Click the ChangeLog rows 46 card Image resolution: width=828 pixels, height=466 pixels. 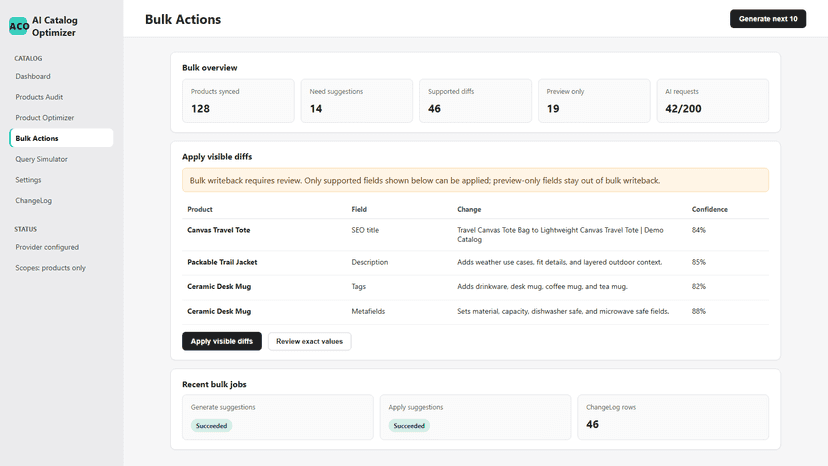tap(673, 417)
